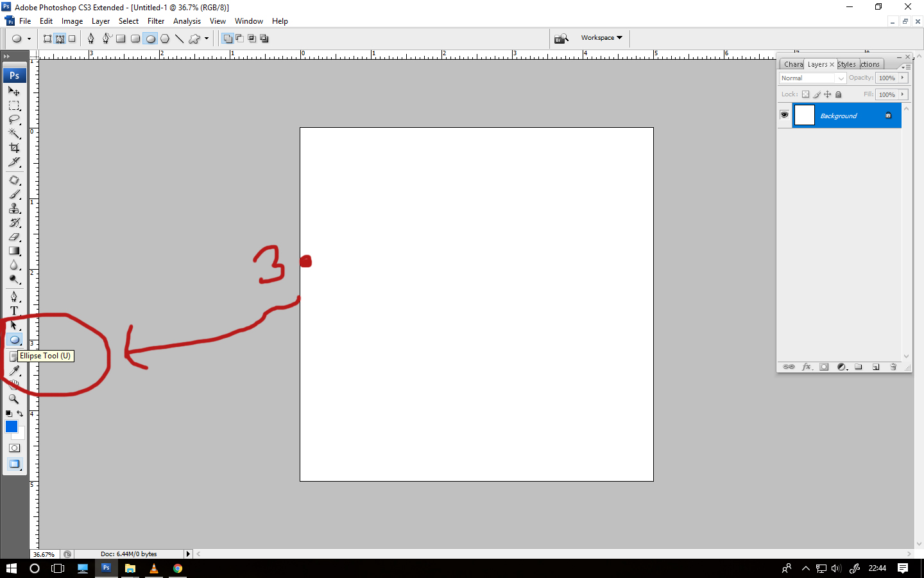
Task: Select the Path Selection tool
Action: [x=14, y=325]
